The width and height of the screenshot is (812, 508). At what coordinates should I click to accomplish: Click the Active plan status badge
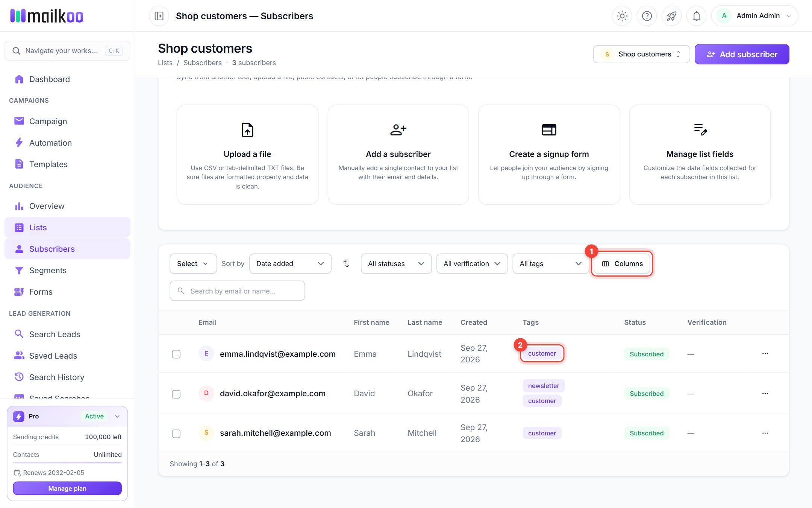pyautogui.click(x=94, y=416)
